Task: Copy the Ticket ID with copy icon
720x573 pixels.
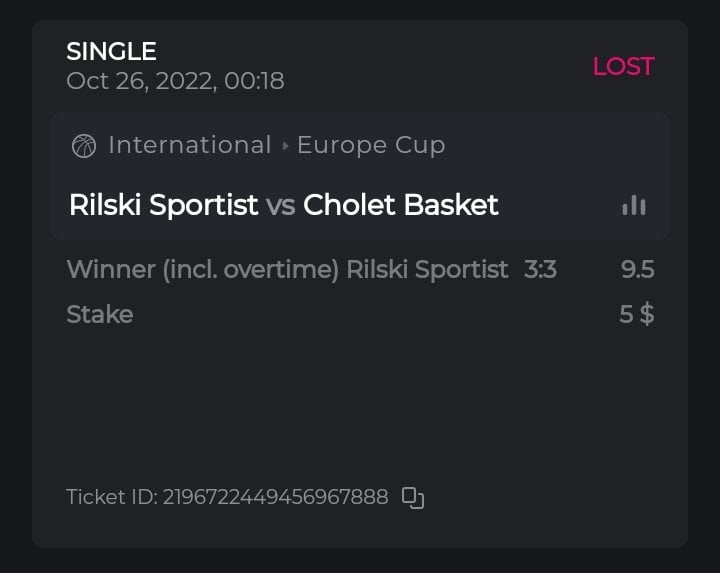Action: (x=413, y=497)
